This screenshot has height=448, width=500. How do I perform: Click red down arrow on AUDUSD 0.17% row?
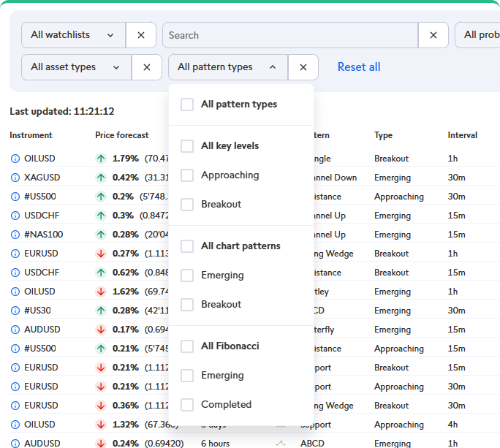click(101, 330)
